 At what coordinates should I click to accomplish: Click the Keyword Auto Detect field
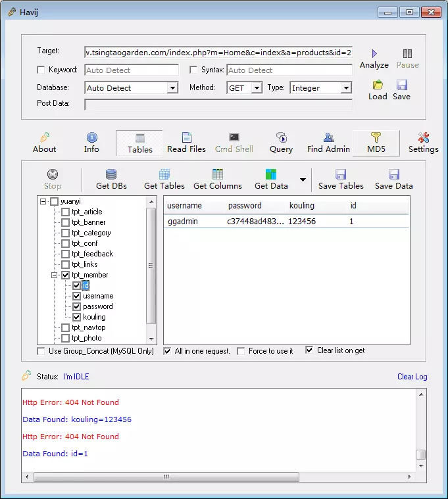(132, 70)
